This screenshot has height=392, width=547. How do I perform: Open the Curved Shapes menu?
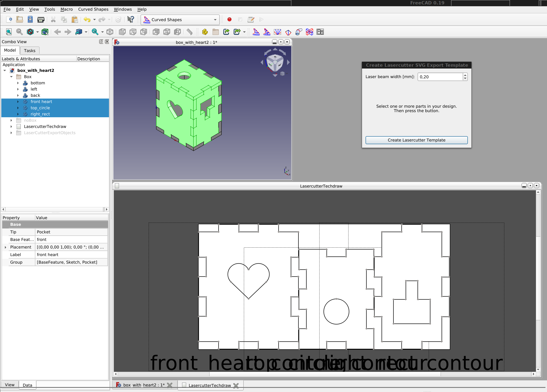tap(93, 9)
